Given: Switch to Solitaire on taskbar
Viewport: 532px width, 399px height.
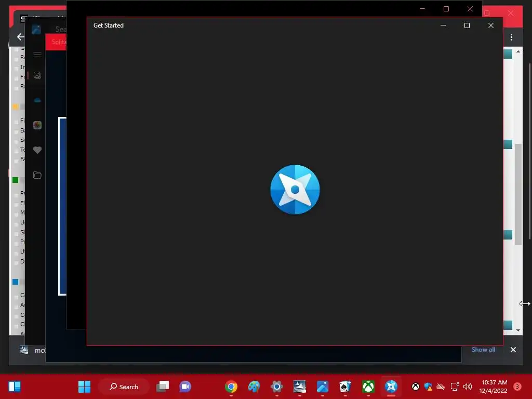Looking at the screenshot, I should pyautogui.click(x=345, y=387).
